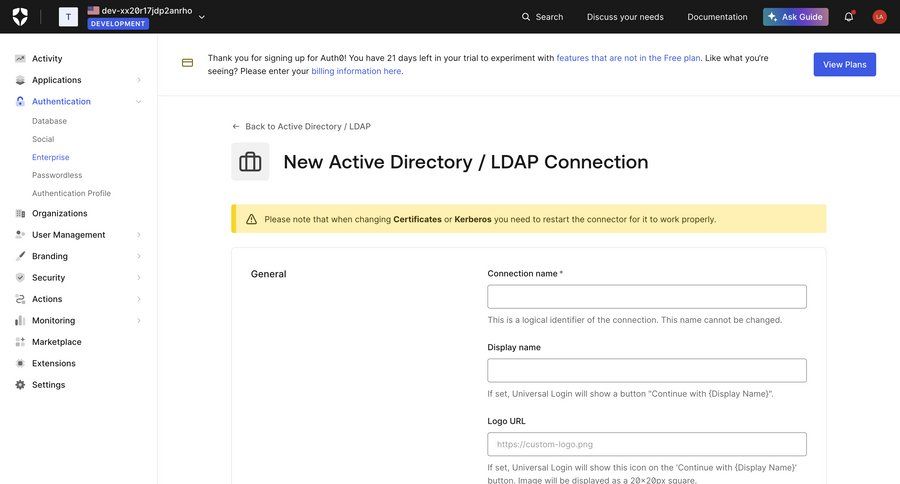Image resolution: width=900 pixels, height=484 pixels.
Task: Expand the Monitoring chevron
Action: pos(139,320)
